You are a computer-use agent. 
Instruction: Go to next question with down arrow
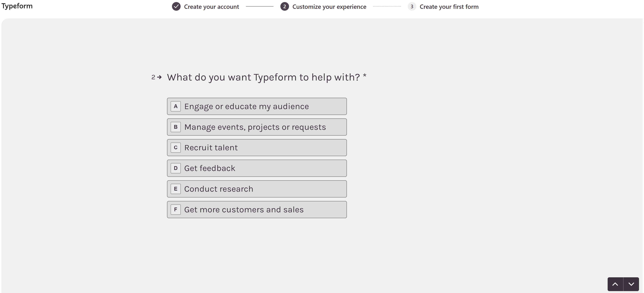pyautogui.click(x=631, y=284)
